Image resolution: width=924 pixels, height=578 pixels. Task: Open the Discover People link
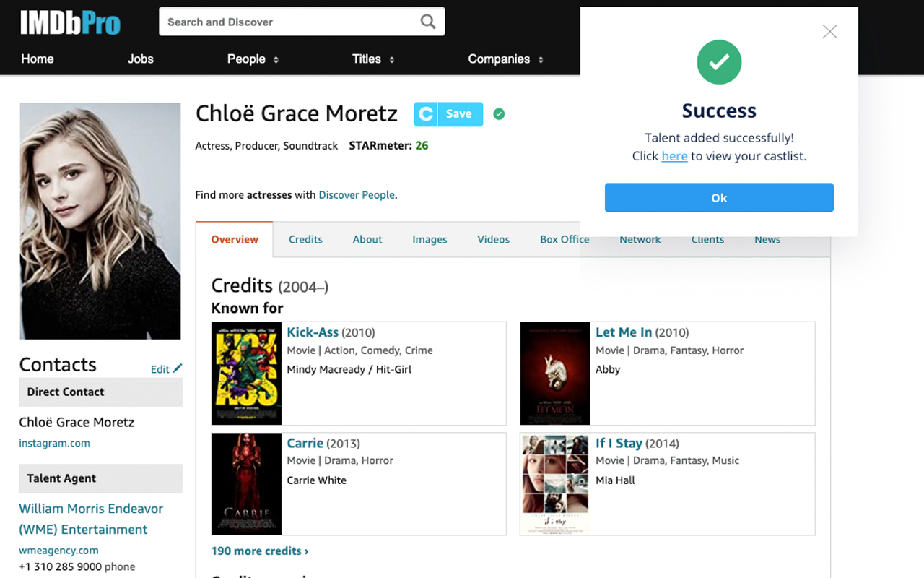[x=357, y=194]
